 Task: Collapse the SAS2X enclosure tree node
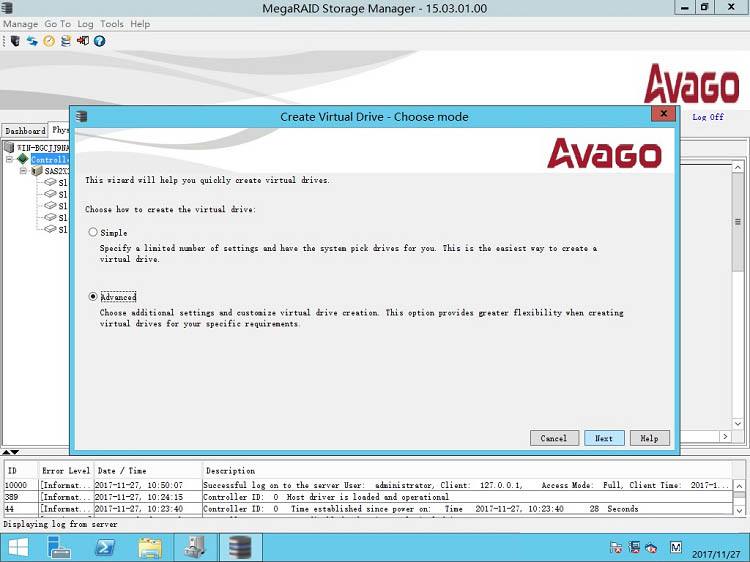pos(23,171)
